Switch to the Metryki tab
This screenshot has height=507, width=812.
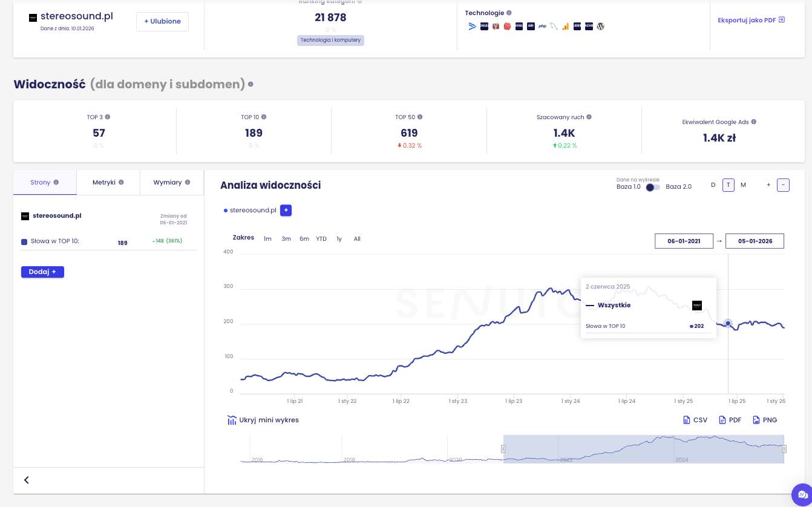[x=108, y=182]
